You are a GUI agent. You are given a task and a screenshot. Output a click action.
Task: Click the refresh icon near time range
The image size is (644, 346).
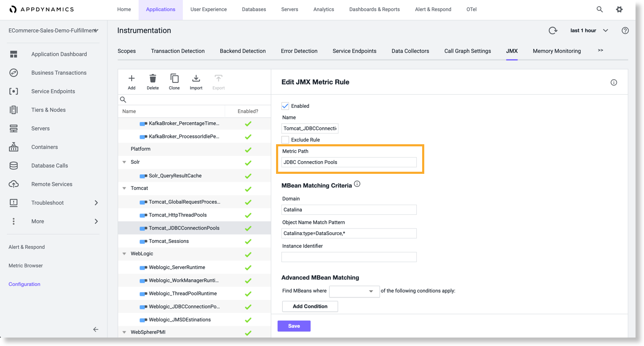tap(553, 30)
